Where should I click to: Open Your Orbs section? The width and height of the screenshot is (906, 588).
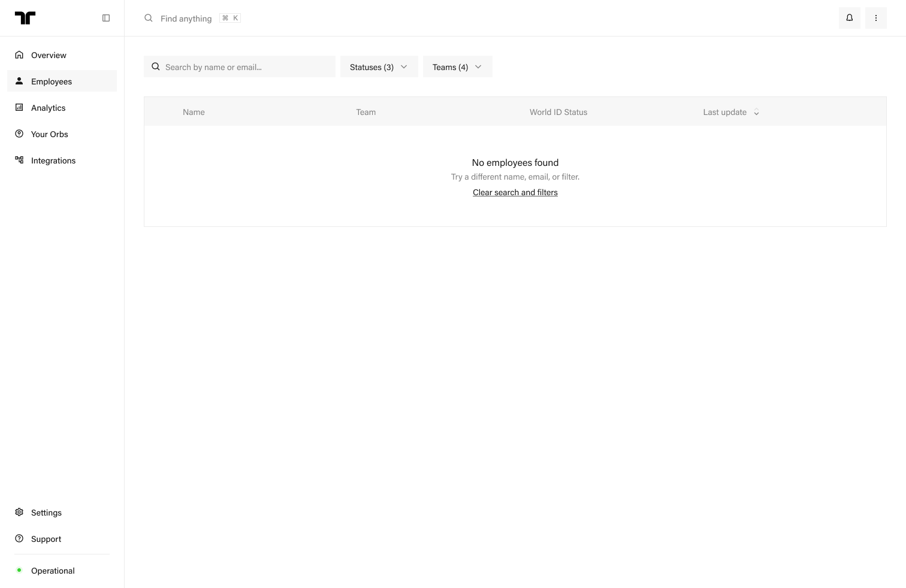[62, 134]
